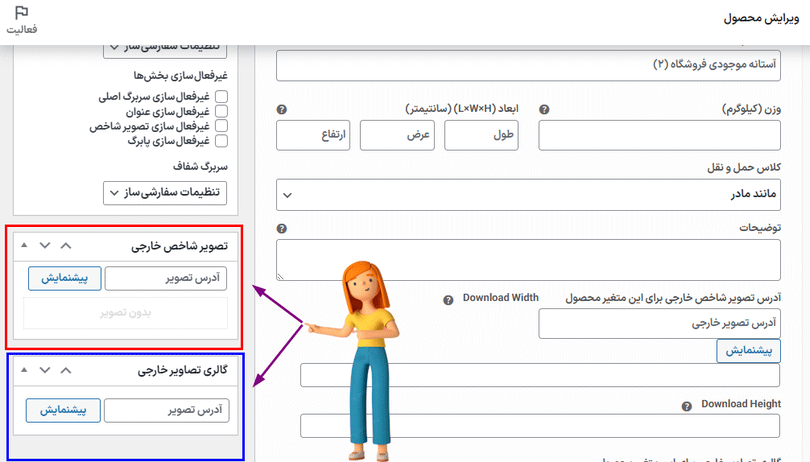Click help icon beside description label
The image size is (810, 462).
click(x=282, y=228)
